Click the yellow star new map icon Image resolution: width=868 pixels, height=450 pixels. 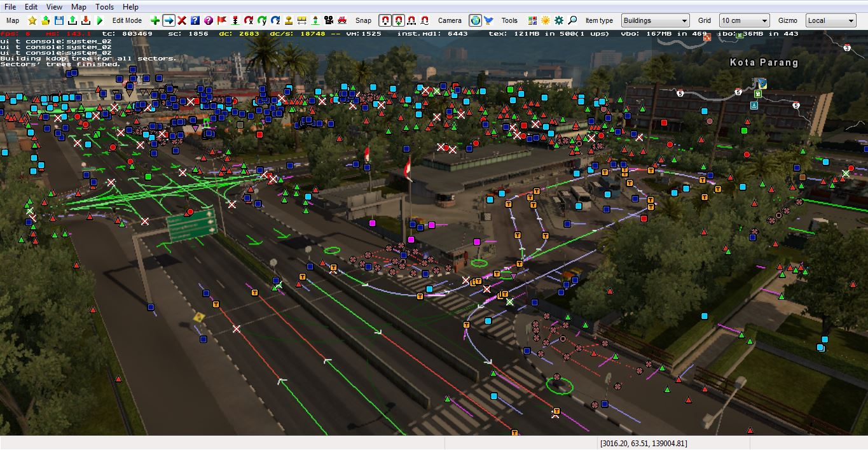coord(32,20)
